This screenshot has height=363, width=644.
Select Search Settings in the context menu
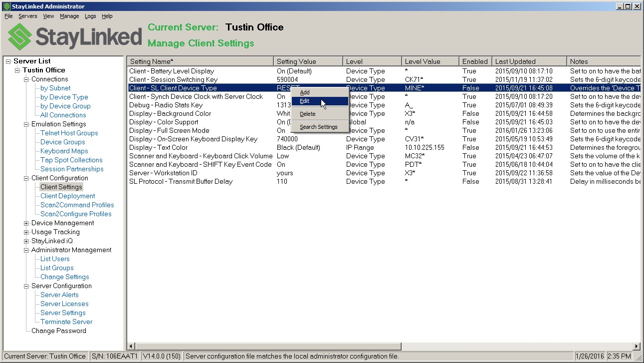319,127
